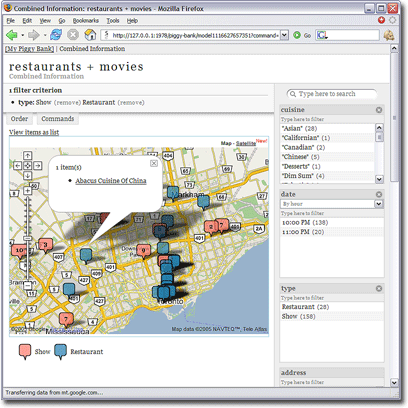Click the grey Forward arrow button
Viewport: 408px width, 408px height.
[33, 35]
